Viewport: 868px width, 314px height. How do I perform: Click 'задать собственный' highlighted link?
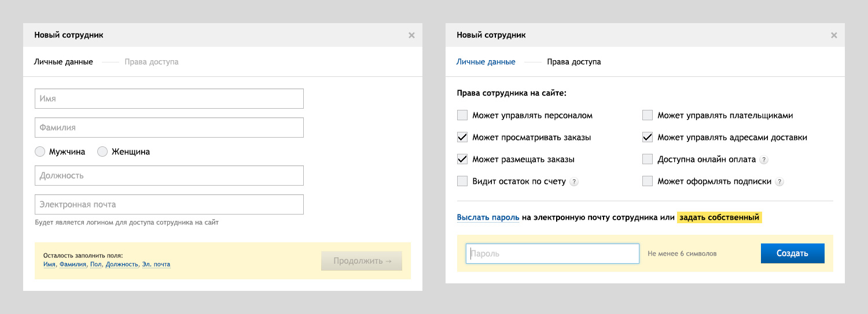[x=719, y=217]
